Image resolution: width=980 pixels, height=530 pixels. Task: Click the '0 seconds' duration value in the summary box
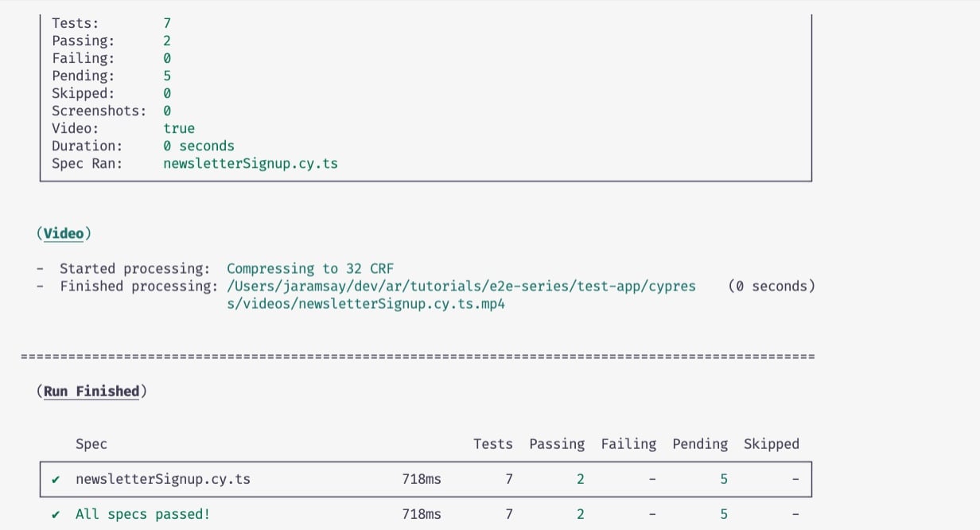pos(199,146)
